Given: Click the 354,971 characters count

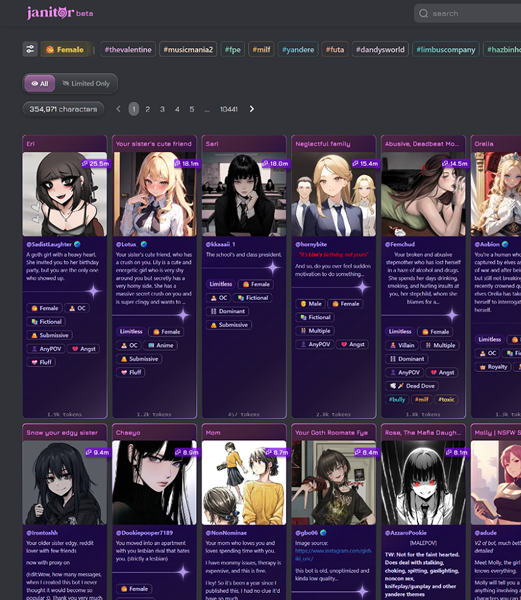Looking at the screenshot, I should pyautogui.click(x=63, y=109).
